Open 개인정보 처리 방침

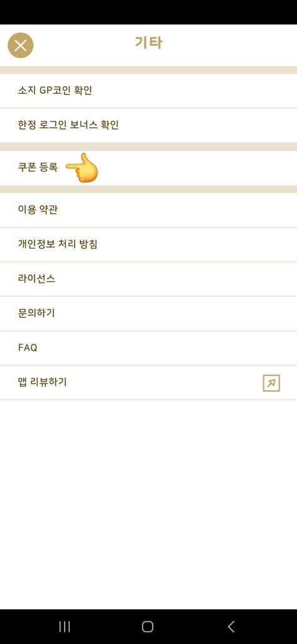pyautogui.click(x=148, y=245)
